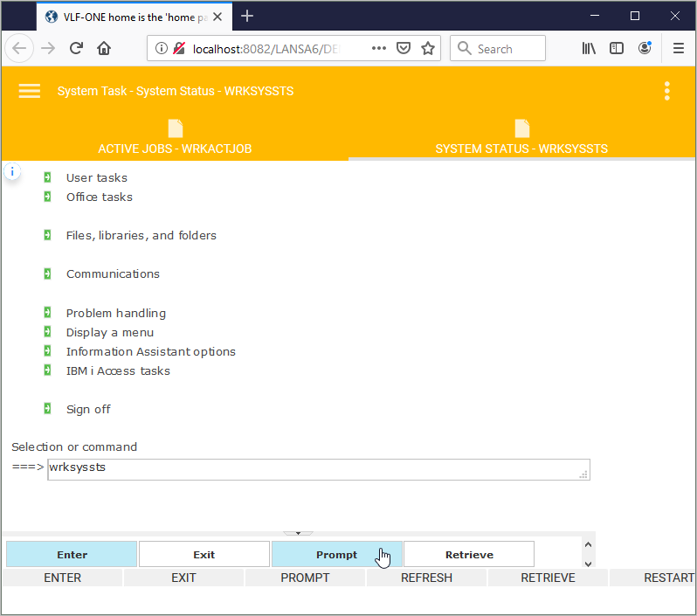The image size is (697, 616).
Task: Bookmark this page with the star icon
Action: (x=428, y=49)
